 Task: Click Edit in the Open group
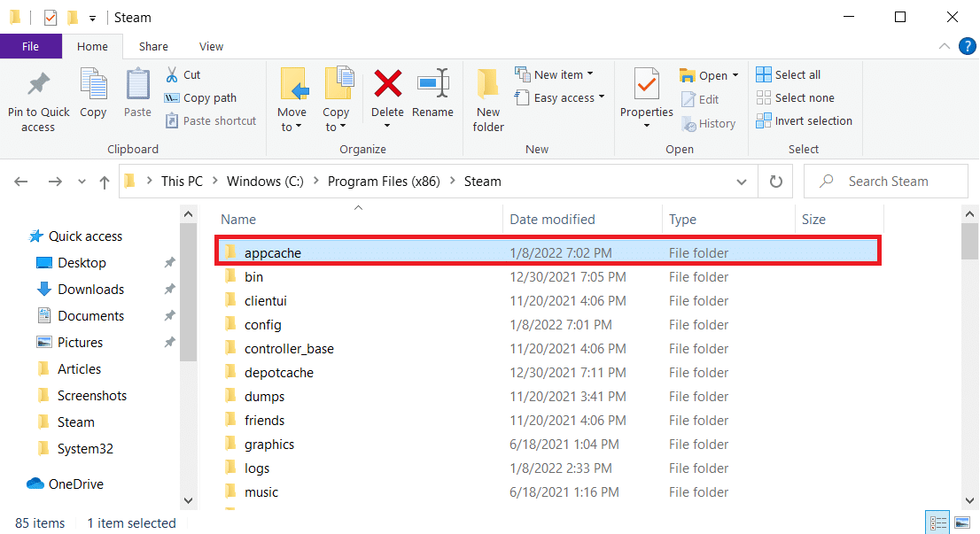(700, 99)
